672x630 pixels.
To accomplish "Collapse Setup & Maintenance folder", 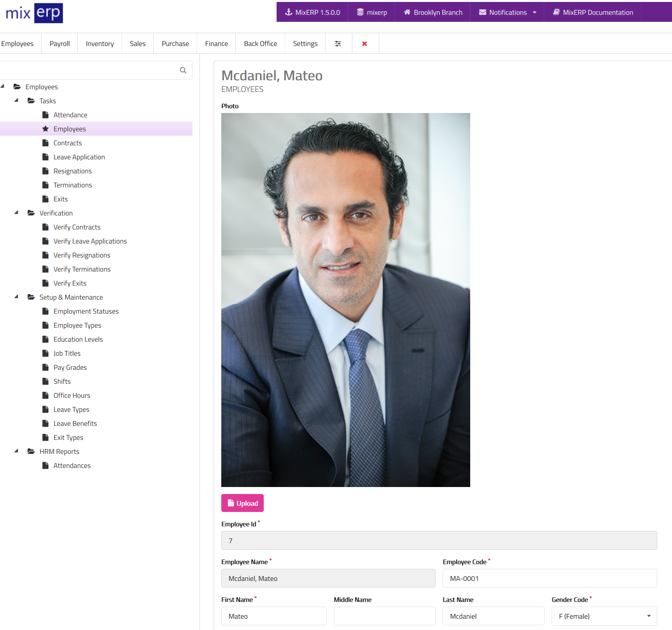I will point(16,297).
